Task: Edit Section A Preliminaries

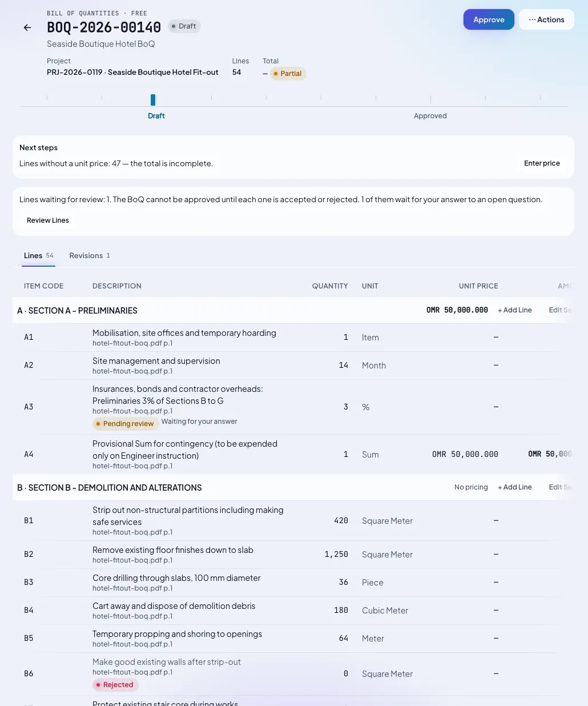Action: 561,310
